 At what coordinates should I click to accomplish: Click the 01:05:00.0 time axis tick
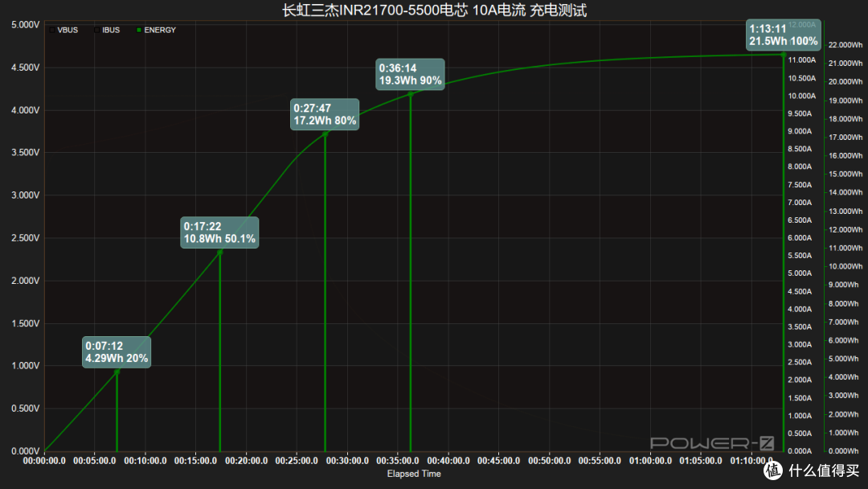(701, 461)
